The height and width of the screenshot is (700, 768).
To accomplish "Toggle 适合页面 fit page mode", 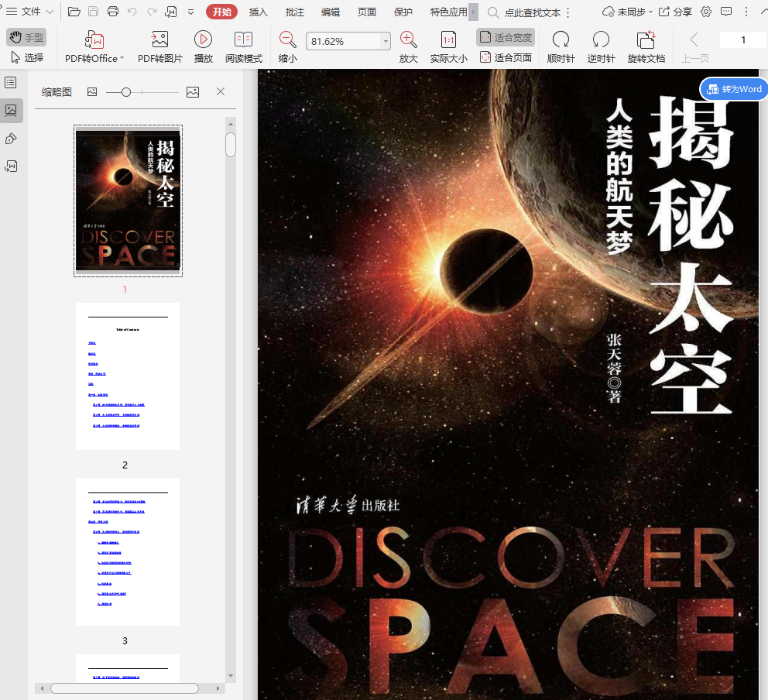I will pyautogui.click(x=506, y=57).
